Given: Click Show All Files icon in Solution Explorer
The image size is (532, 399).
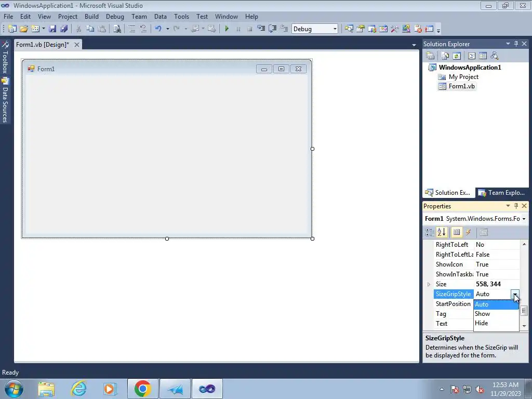Looking at the screenshot, I should [x=445, y=56].
